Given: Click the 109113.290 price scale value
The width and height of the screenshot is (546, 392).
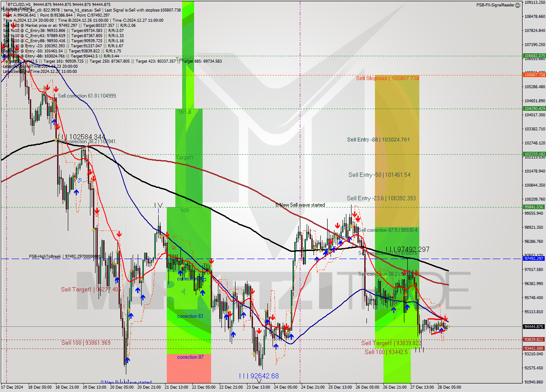Looking at the screenshot, I should (x=534, y=3).
